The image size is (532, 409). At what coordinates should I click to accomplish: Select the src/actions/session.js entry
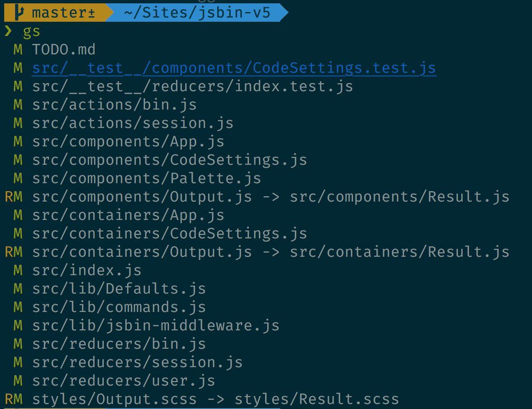[x=133, y=123]
